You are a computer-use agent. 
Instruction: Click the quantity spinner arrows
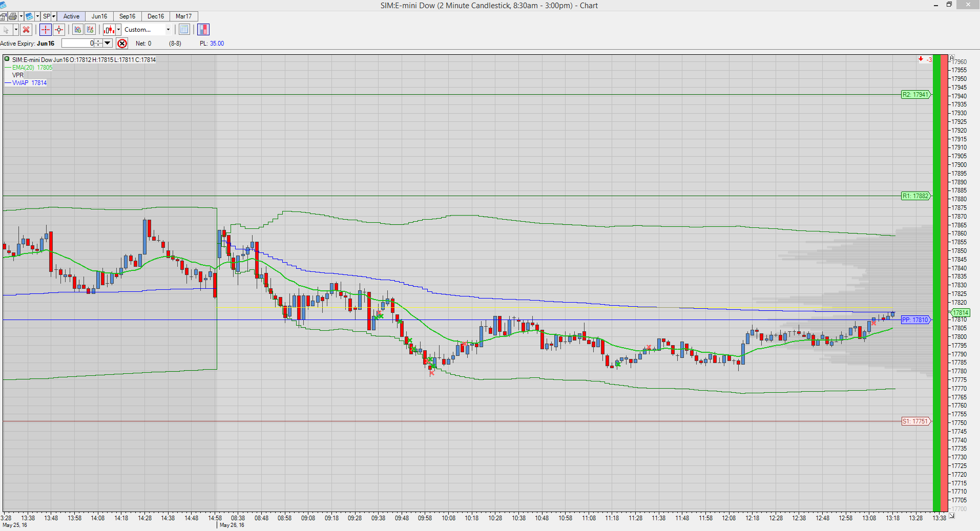pos(99,44)
